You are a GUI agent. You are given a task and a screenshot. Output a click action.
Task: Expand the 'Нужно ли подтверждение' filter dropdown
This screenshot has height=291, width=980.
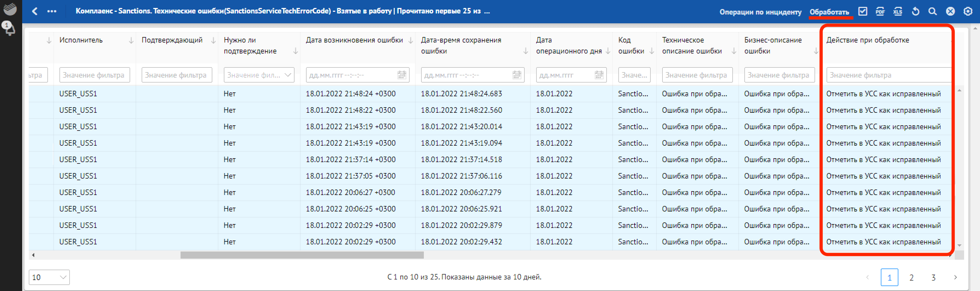tap(288, 75)
